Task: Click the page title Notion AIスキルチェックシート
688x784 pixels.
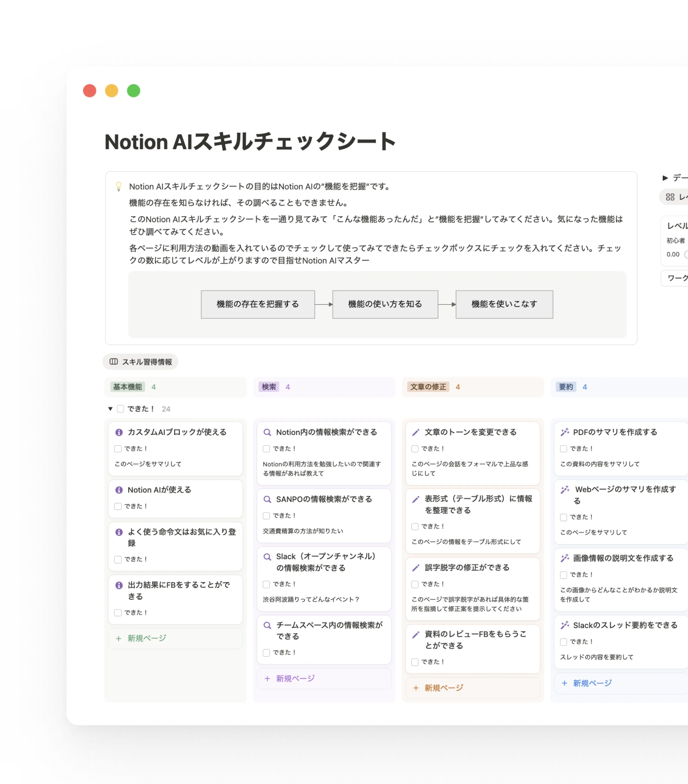Action: [250, 142]
